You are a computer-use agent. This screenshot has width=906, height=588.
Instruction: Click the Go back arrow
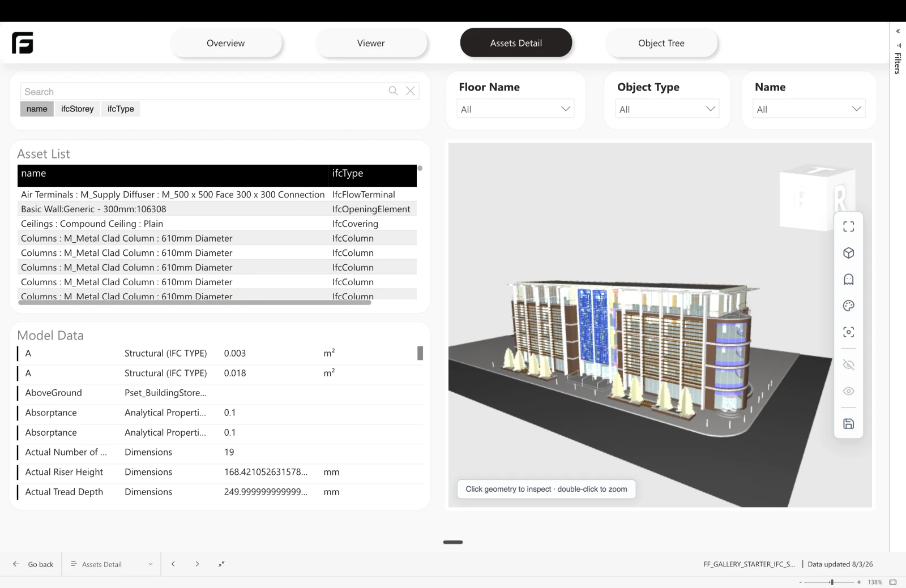click(x=16, y=564)
